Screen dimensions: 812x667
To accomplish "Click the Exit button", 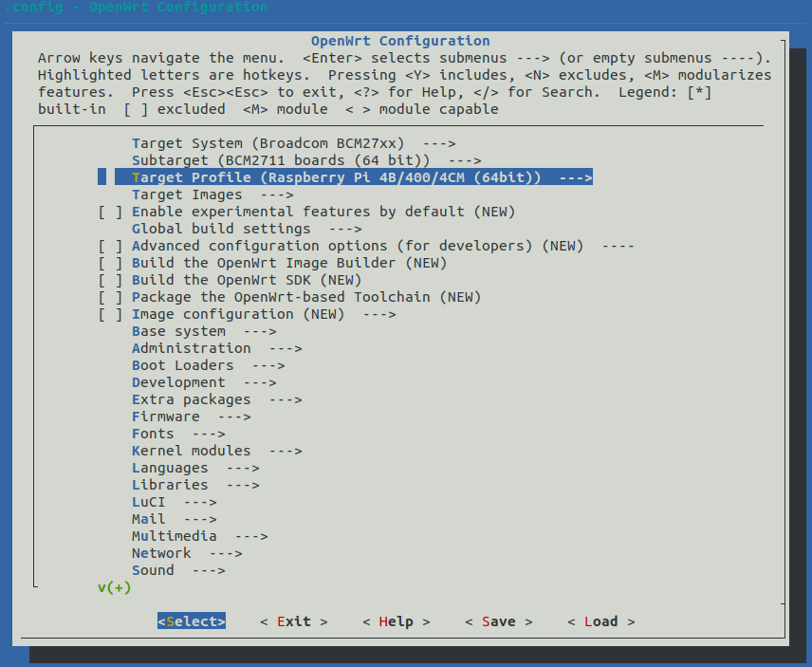I will point(294,621).
